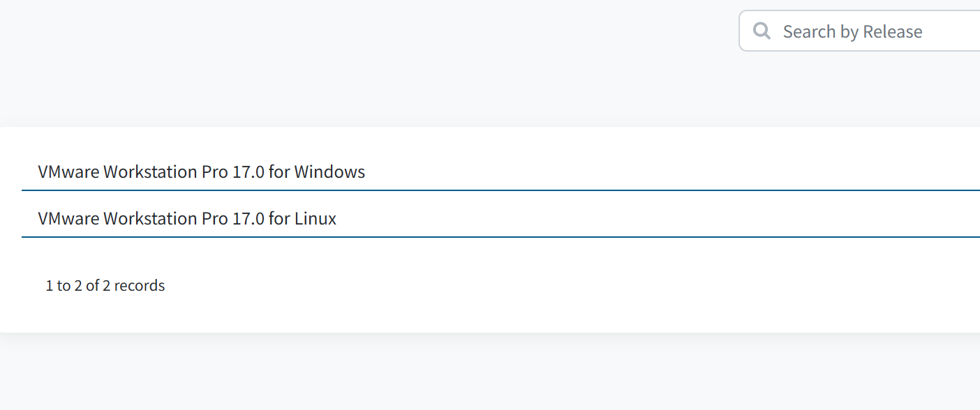Click the magnifying glass search icon
This screenshot has width=980, height=410.
[x=762, y=31]
